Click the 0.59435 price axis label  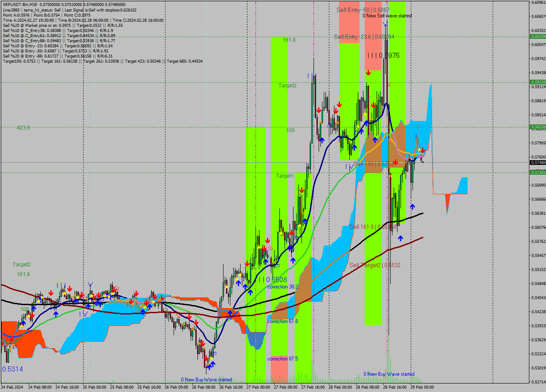point(538,73)
